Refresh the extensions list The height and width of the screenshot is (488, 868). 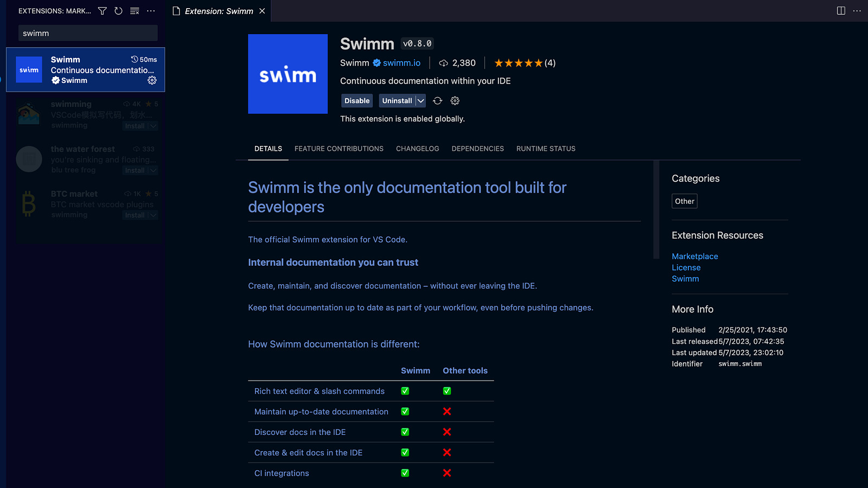(118, 11)
